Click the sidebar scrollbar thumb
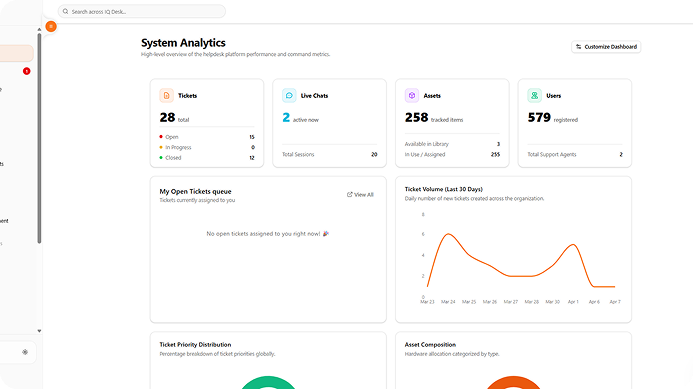This screenshot has width=693, height=389. pyautogui.click(x=39, y=138)
